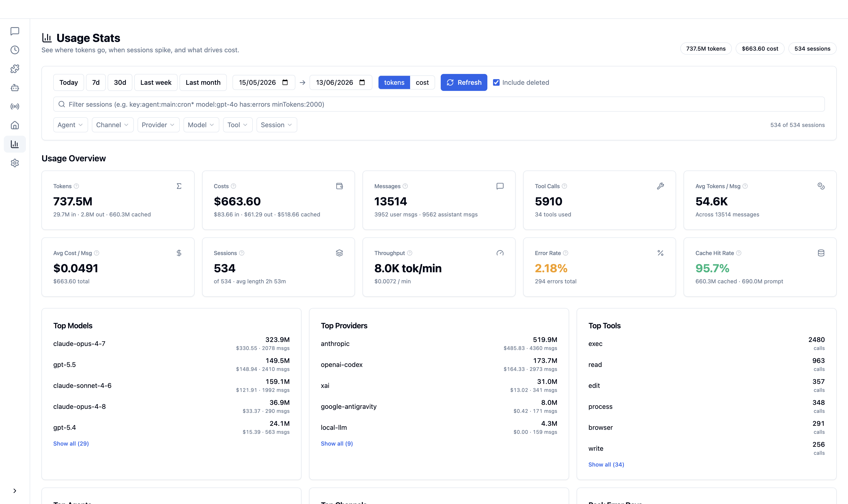
Task: Expand sidebar with the bottom chevron arrow
Action: coord(15,491)
